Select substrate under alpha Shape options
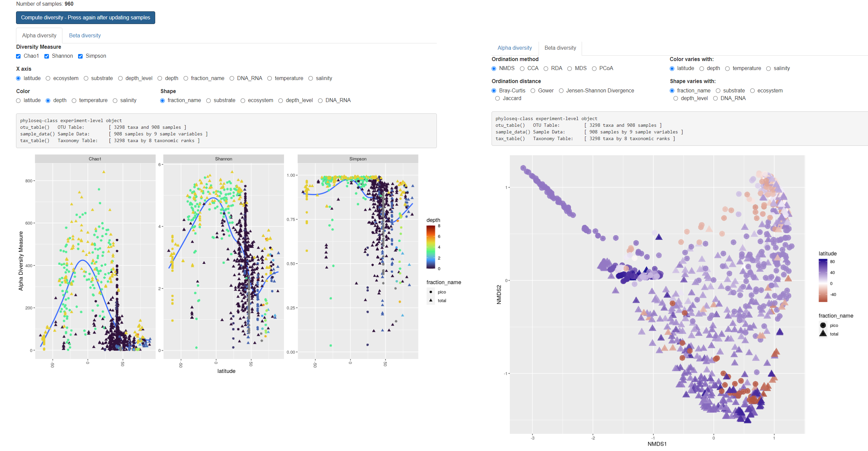The image size is (868, 451). (x=208, y=101)
